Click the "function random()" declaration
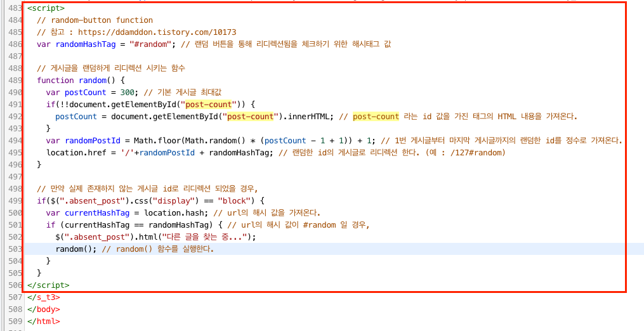This screenshot has width=644, height=331. 76,80
